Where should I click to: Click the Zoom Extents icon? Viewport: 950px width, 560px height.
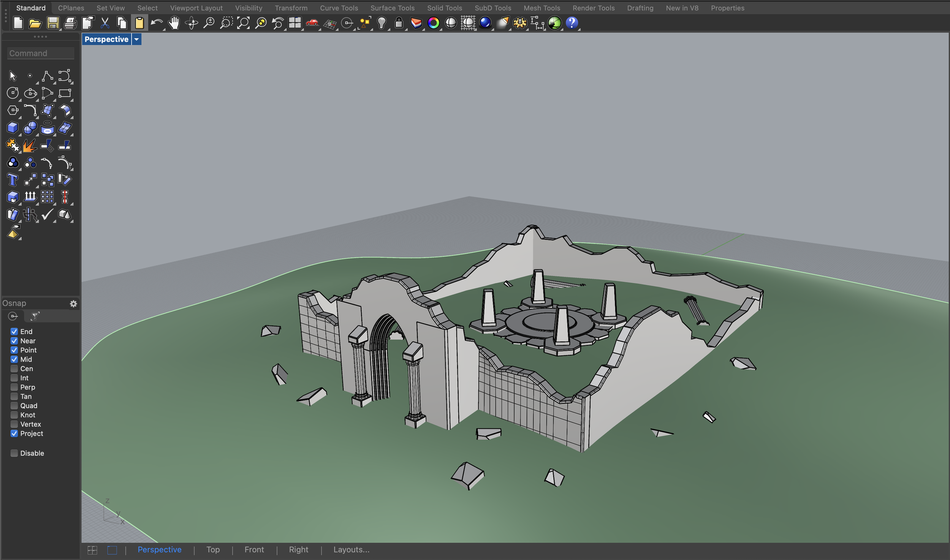(243, 23)
